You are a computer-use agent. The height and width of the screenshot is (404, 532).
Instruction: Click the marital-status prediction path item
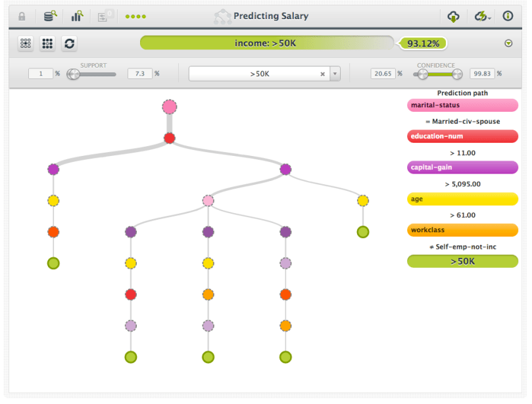pos(462,105)
